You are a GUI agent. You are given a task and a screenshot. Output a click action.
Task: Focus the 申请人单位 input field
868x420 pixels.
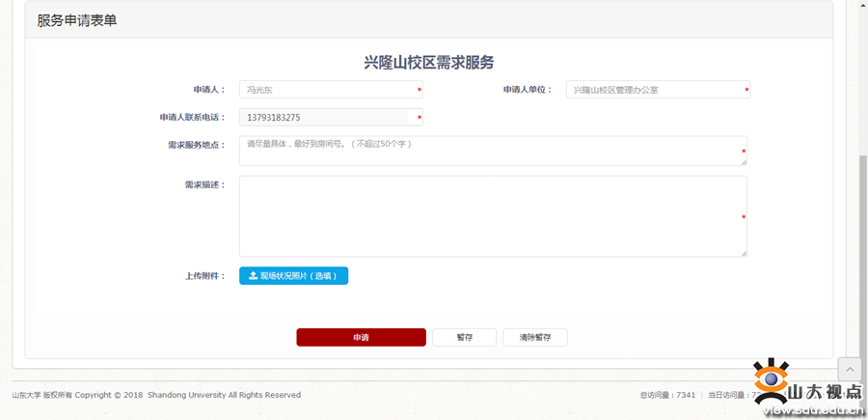(x=657, y=90)
